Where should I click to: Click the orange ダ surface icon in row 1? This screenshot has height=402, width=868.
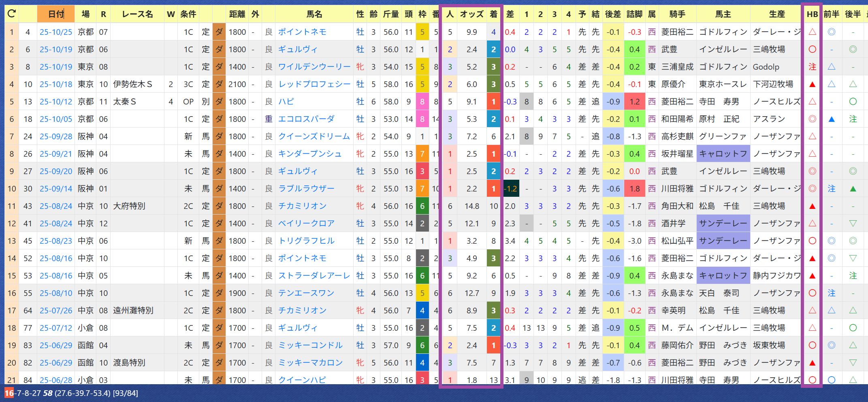(x=219, y=32)
